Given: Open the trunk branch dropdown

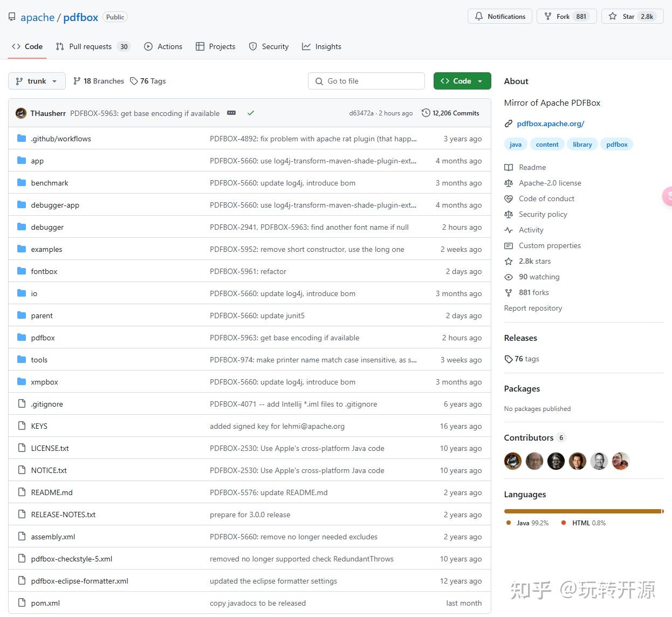Looking at the screenshot, I should (36, 80).
